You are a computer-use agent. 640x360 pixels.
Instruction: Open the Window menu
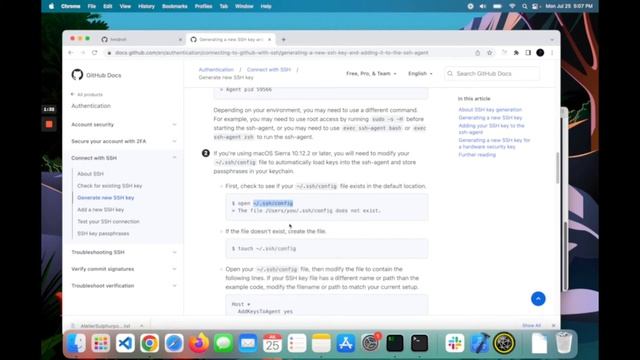(x=244, y=6)
